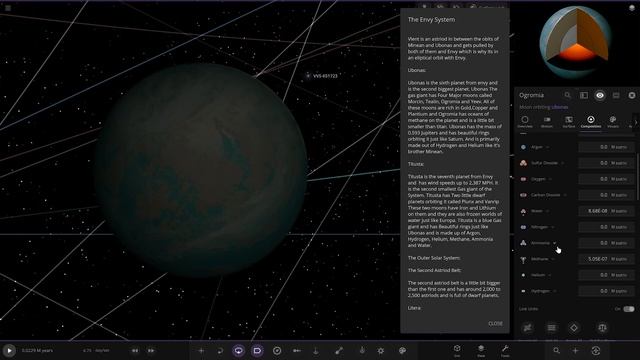
Task: Click the plus Add icon in bottom right bar
Action: [x=575, y=351]
